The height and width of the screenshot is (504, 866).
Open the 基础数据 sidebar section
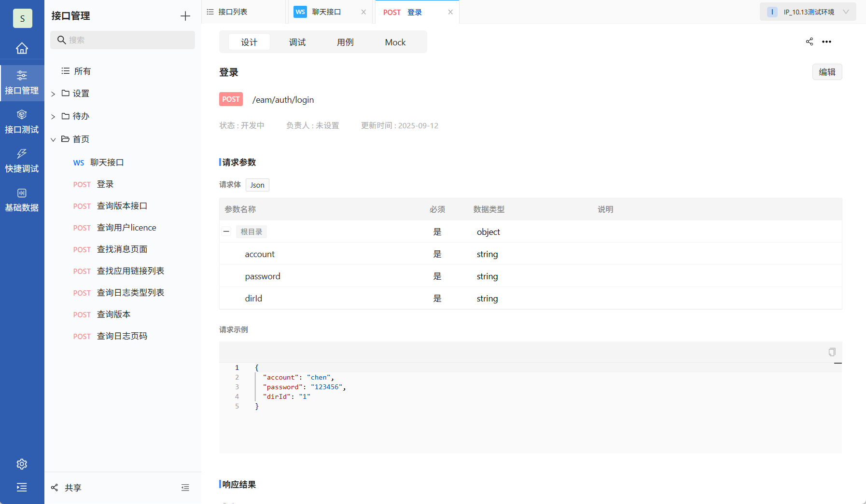(x=22, y=200)
